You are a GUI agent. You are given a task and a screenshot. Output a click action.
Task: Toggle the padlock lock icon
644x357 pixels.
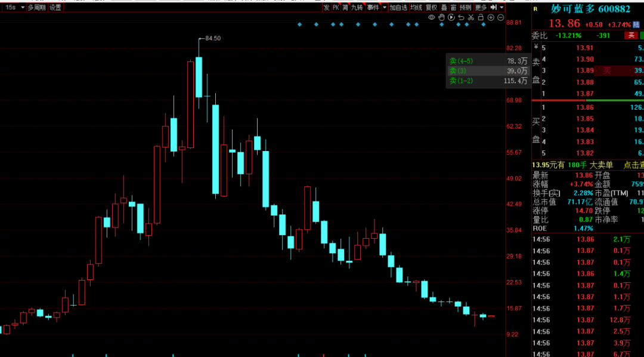481,18
